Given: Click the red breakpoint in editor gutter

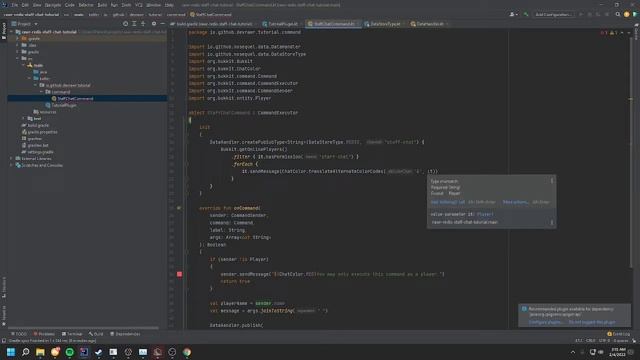Looking at the screenshot, I should 180,274.
